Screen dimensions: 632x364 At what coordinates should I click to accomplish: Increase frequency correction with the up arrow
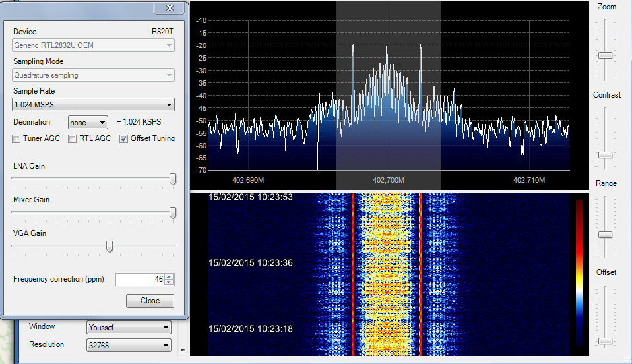[x=170, y=276]
